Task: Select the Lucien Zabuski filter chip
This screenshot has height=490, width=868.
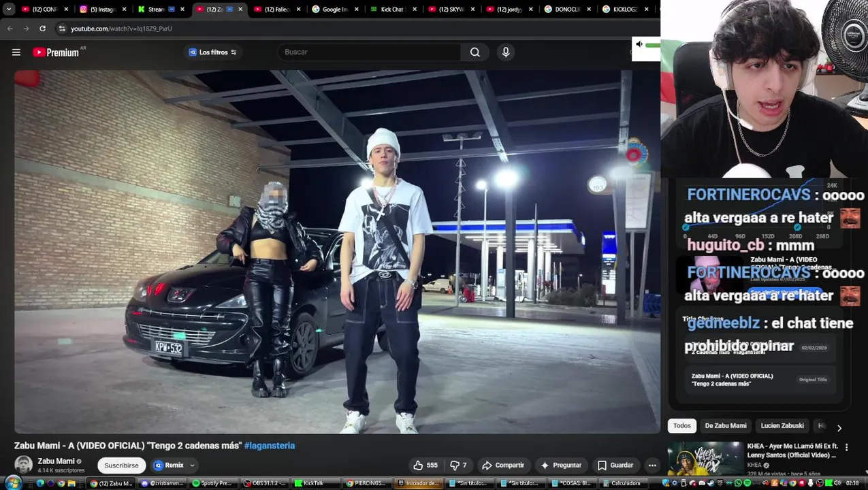Action: (x=782, y=426)
